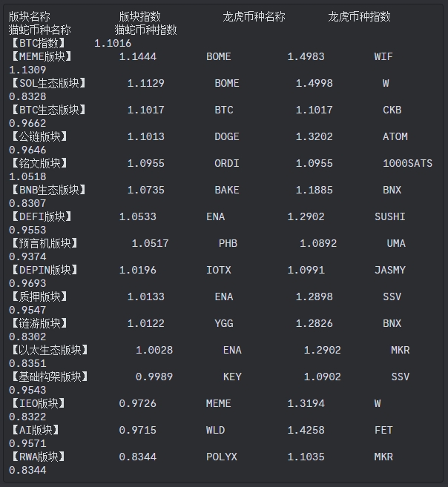
Task: Select the JASMY coin name
Action: click(390, 271)
